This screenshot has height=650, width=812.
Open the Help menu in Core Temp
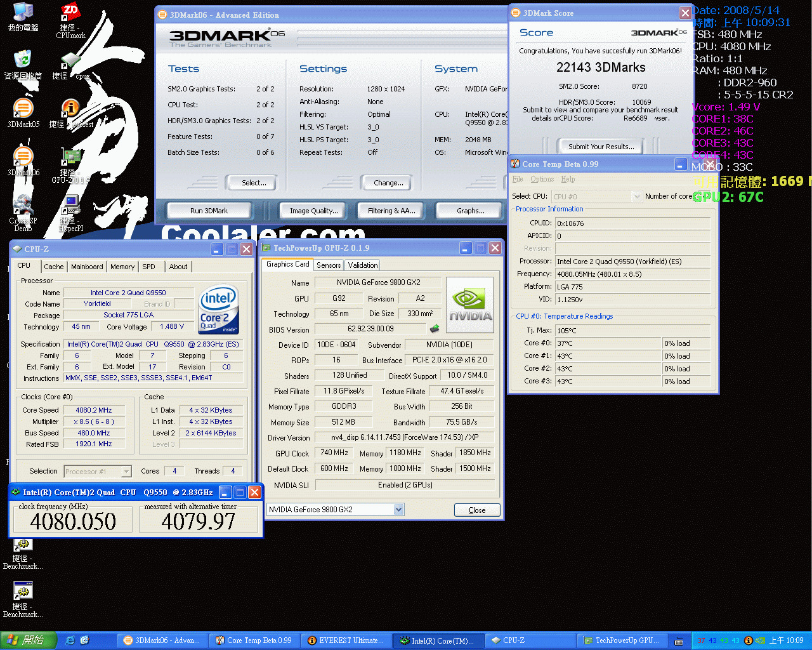[568, 179]
